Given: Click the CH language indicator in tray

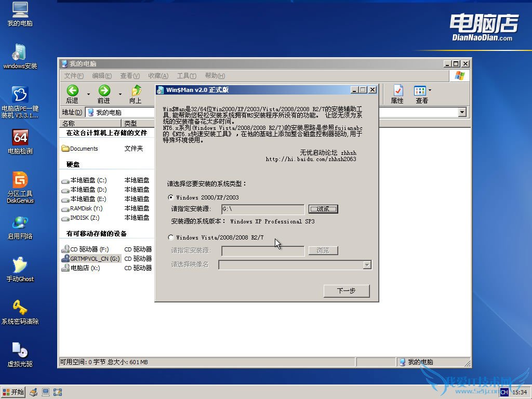Looking at the screenshot, I should pyautogui.click(x=504, y=392).
